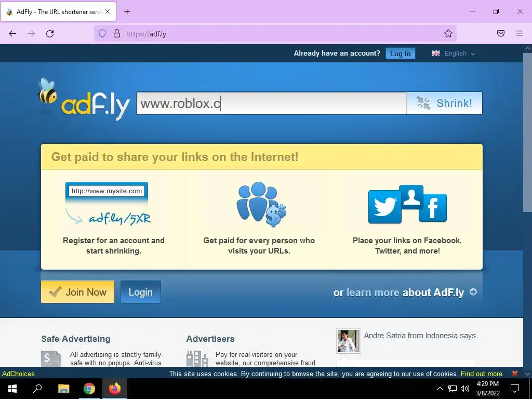This screenshot has height=399, width=532.
Task: Bookmark this page with the star
Action: click(x=448, y=33)
